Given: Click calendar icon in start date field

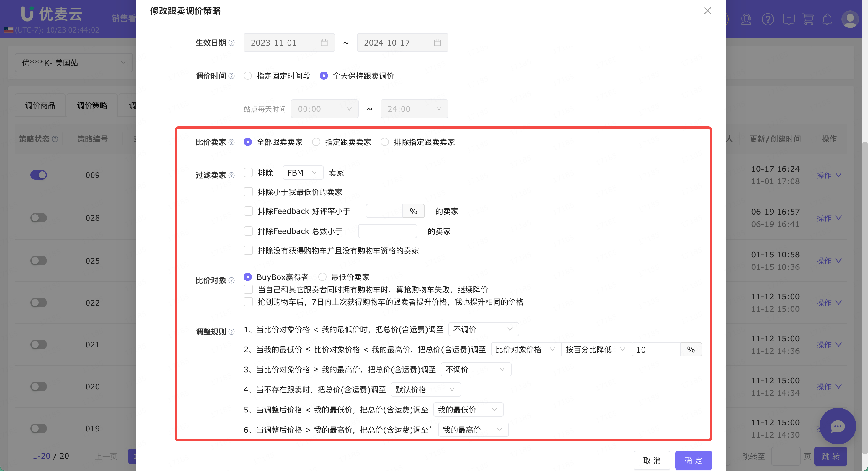Looking at the screenshot, I should pyautogui.click(x=324, y=43).
